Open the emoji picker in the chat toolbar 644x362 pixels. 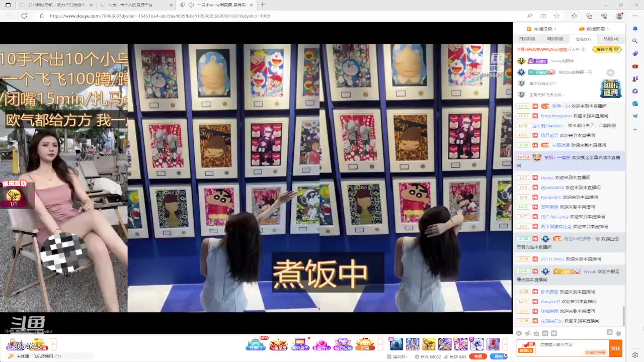(x=518, y=333)
